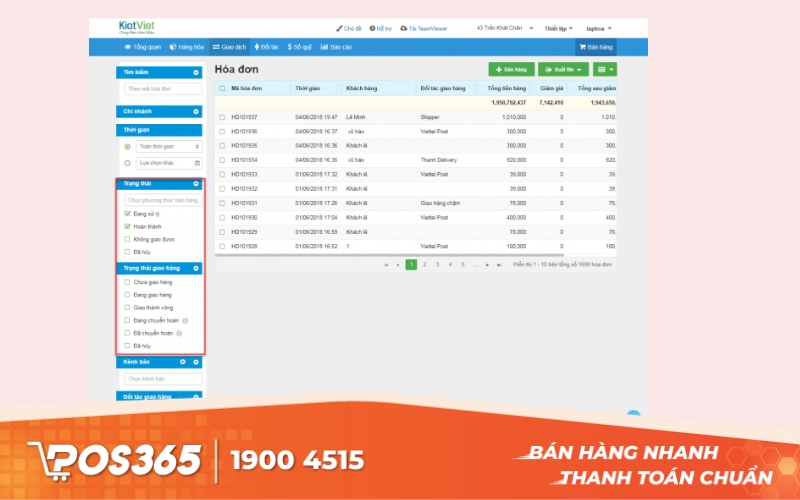The image size is (800, 500).
Task: Sort by the Thời gian column
Action: coord(308,88)
